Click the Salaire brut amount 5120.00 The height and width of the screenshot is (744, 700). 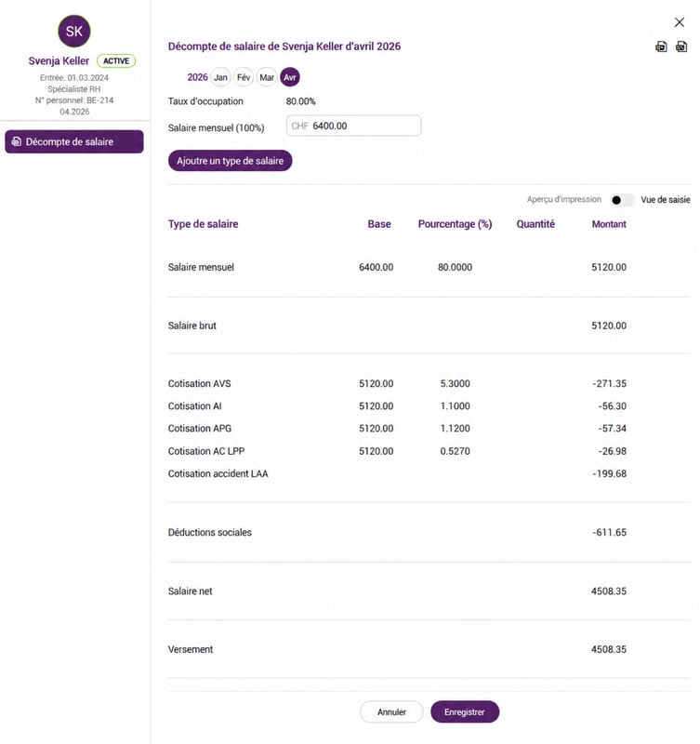tap(609, 325)
